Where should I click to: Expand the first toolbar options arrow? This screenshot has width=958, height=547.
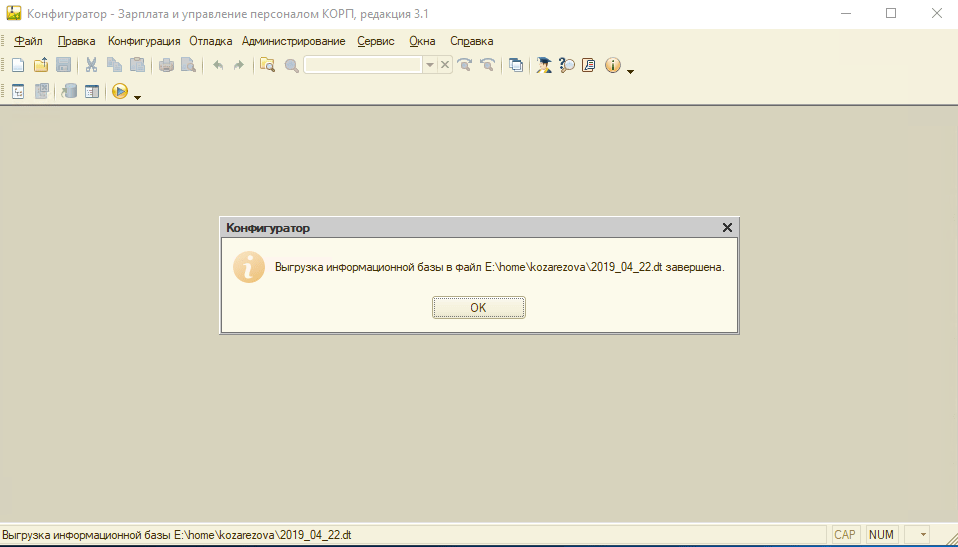pos(631,72)
